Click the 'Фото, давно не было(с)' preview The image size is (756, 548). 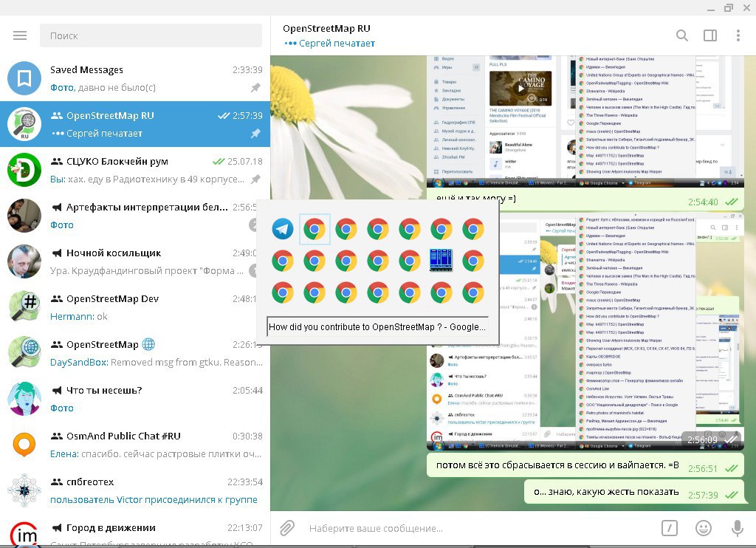click(103, 87)
